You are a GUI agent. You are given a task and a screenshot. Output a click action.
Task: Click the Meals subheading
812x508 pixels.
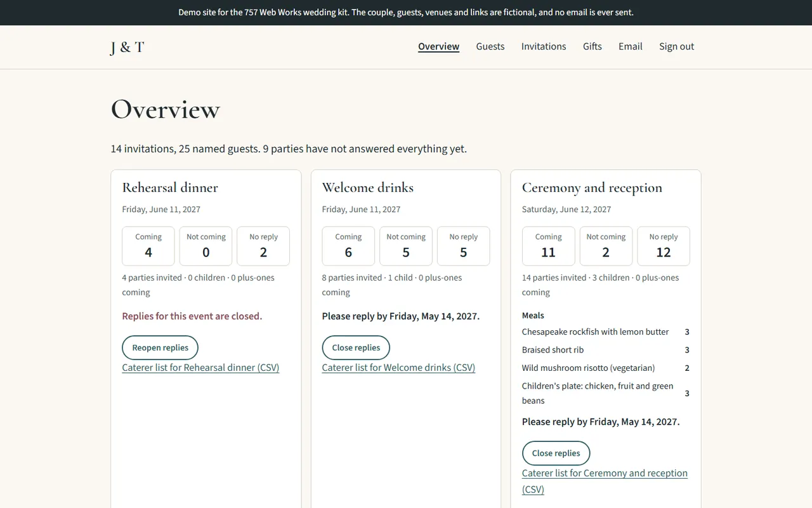pyautogui.click(x=533, y=316)
